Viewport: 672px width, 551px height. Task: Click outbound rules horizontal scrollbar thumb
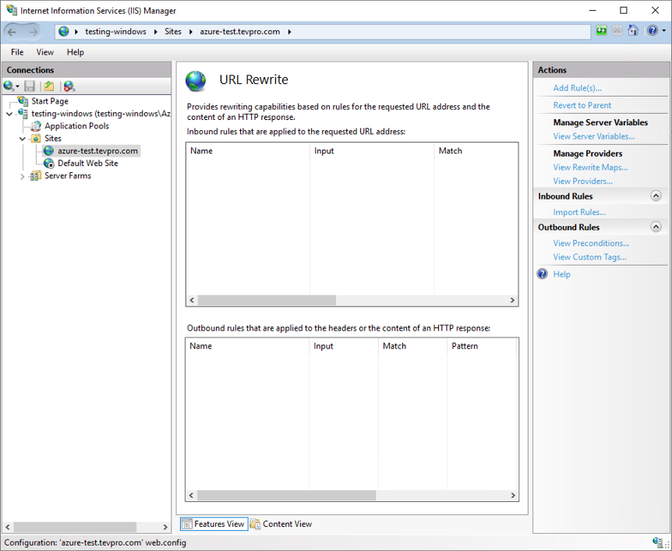point(286,495)
